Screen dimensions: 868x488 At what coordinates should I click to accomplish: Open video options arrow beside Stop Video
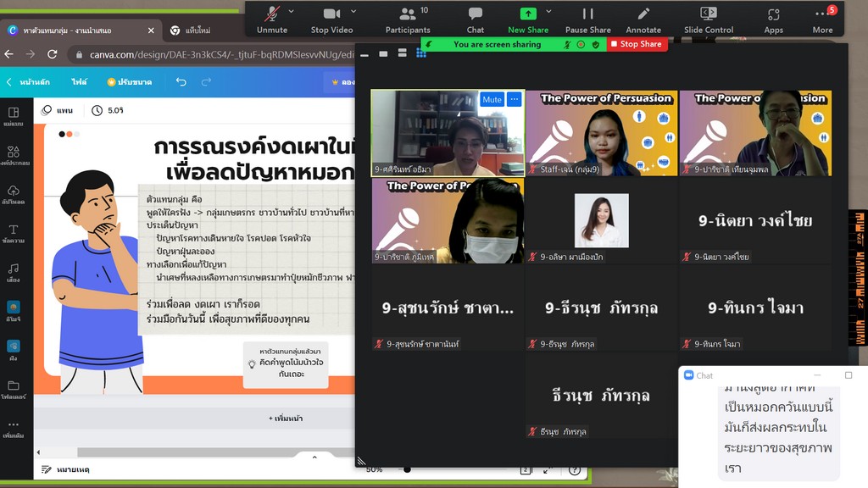[353, 11]
